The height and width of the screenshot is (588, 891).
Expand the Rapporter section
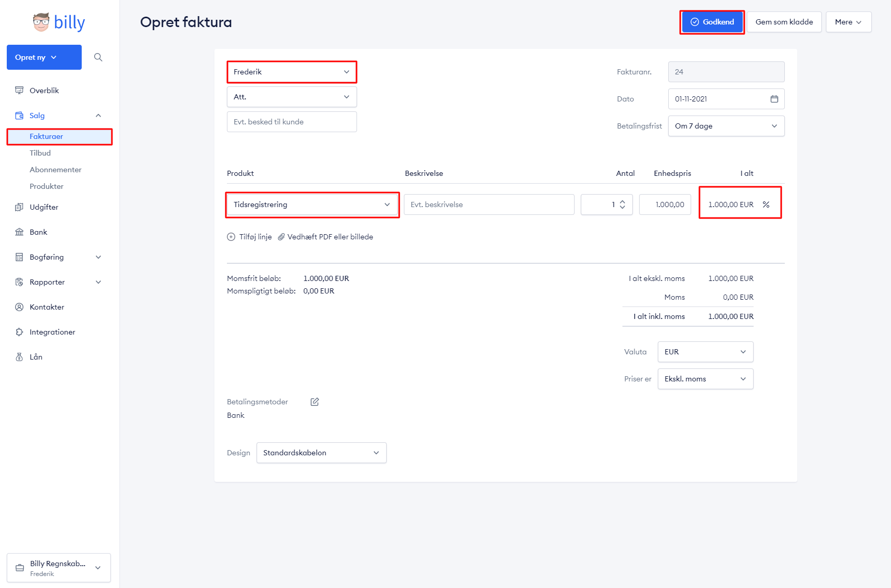click(x=98, y=282)
